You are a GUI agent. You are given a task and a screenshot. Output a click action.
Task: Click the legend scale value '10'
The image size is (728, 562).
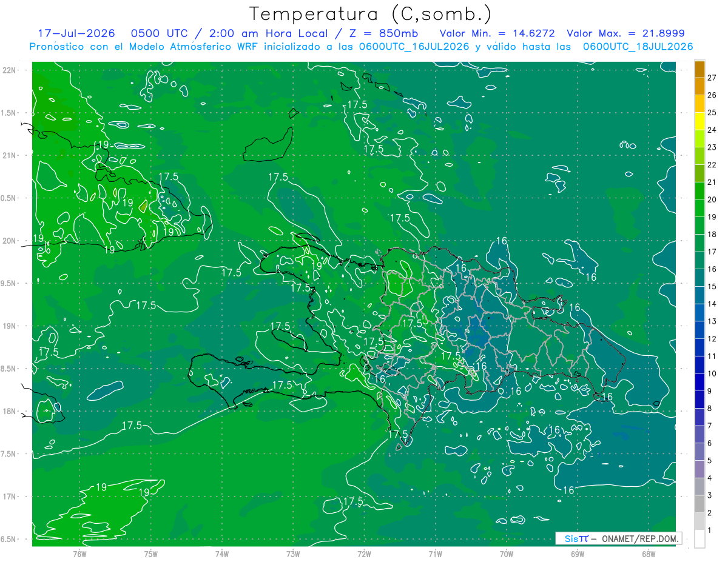[x=712, y=373]
